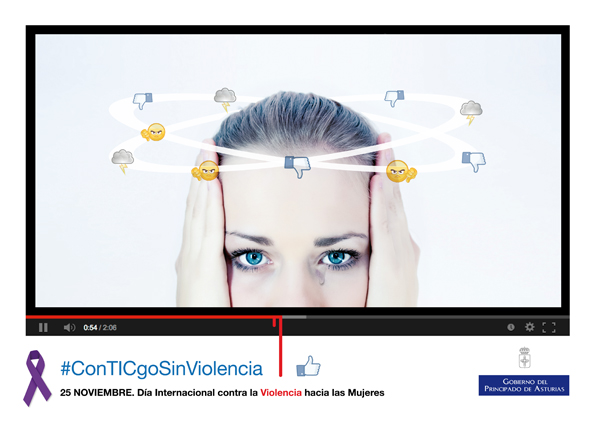Pause the video with the pause button
The height and width of the screenshot is (421, 595).
(43, 327)
